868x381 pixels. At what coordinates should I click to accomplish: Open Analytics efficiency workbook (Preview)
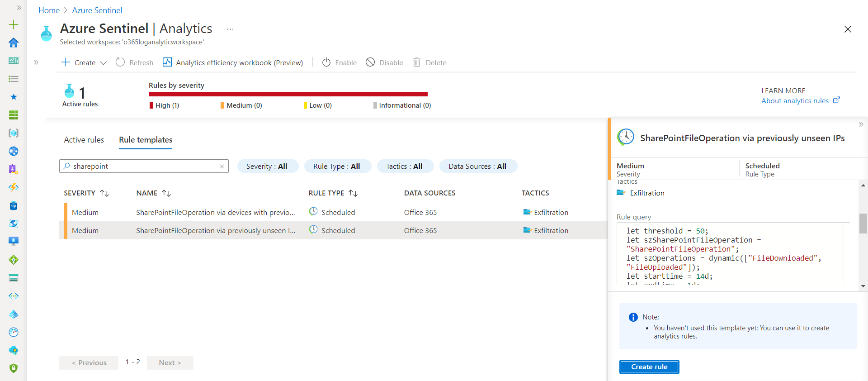[x=233, y=62]
